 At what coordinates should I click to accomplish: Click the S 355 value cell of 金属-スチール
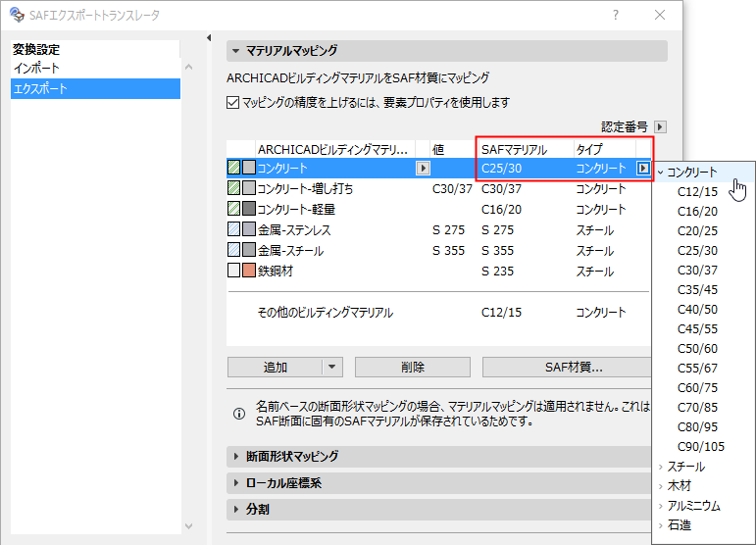click(x=448, y=251)
